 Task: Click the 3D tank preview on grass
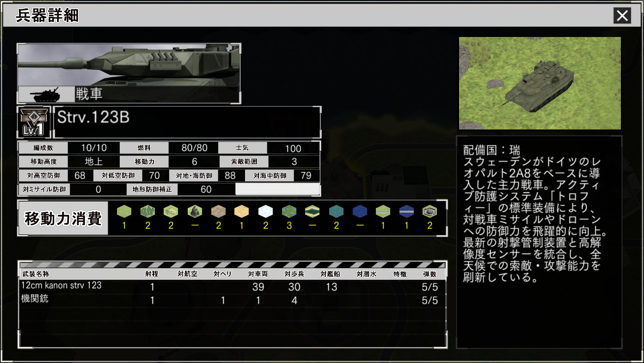click(540, 83)
